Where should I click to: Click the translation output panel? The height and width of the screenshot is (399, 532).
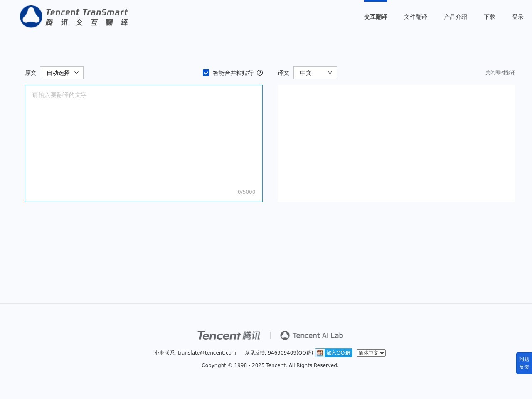pyautogui.click(x=396, y=143)
